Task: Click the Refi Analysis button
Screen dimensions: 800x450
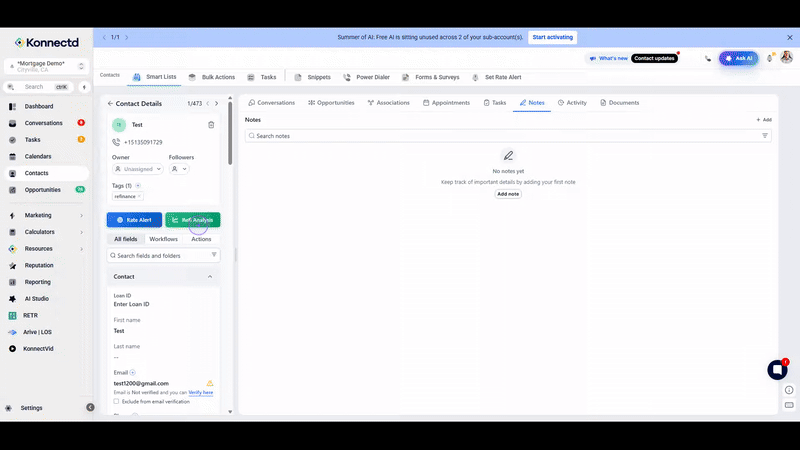Action: point(193,220)
